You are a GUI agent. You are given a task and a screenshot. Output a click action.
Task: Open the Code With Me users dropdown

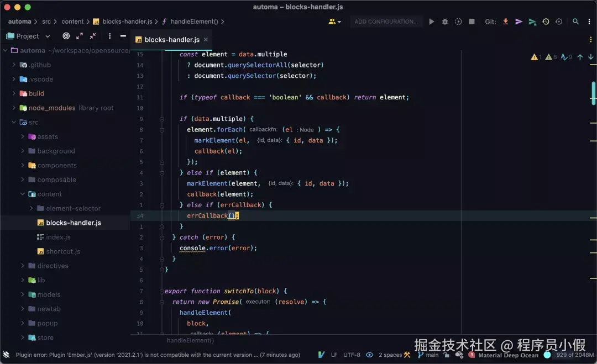coord(334,22)
